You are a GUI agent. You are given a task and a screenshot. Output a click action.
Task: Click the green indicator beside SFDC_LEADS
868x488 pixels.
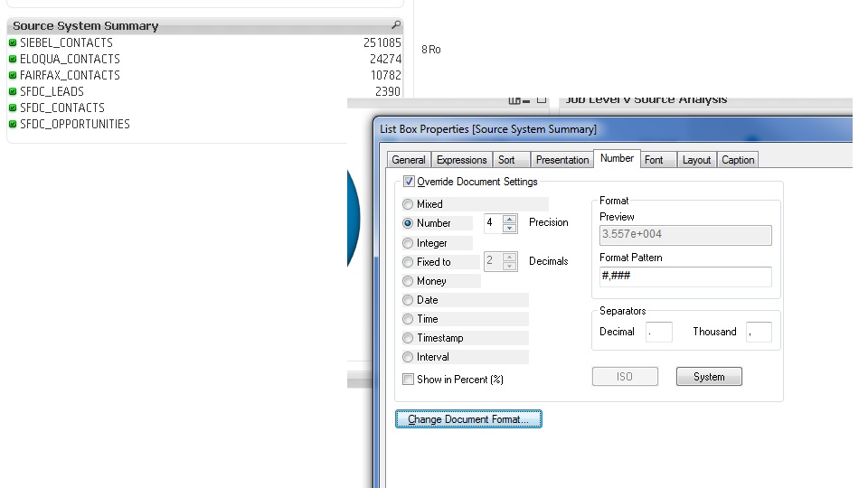pos(13,91)
